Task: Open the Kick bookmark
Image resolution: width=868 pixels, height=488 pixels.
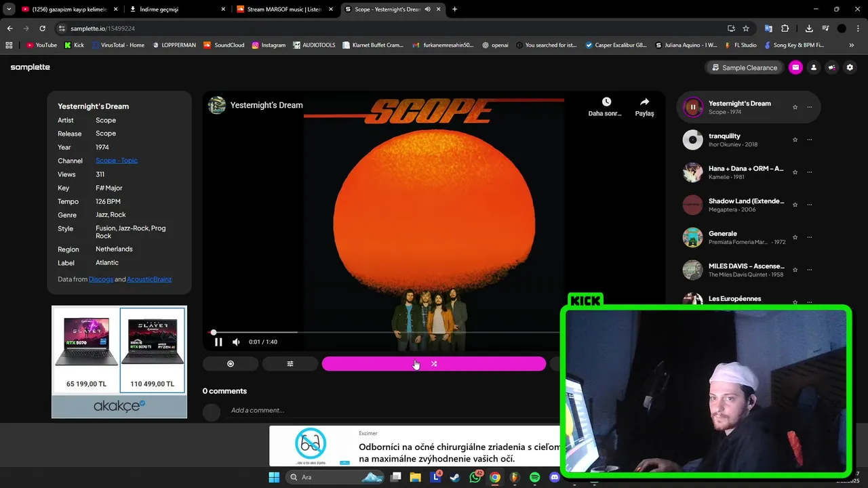Action: [74, 45]
